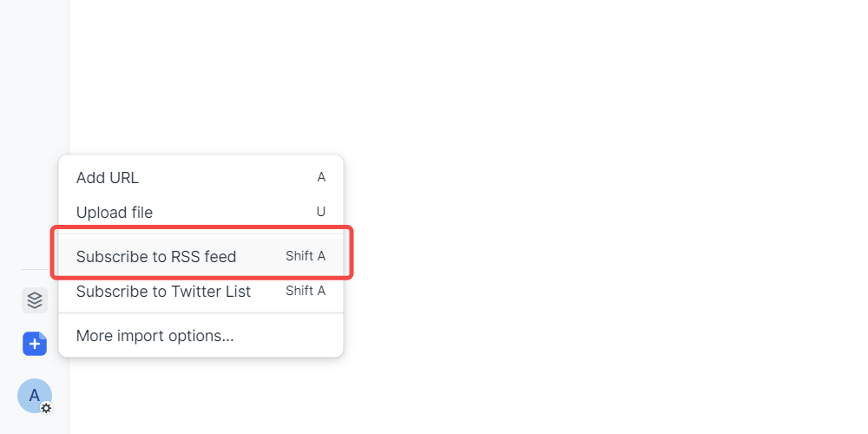This screenshot has width=868, height=434.
Task: Open More import options…
Action: pyautogui.click(x=155, y=335)
